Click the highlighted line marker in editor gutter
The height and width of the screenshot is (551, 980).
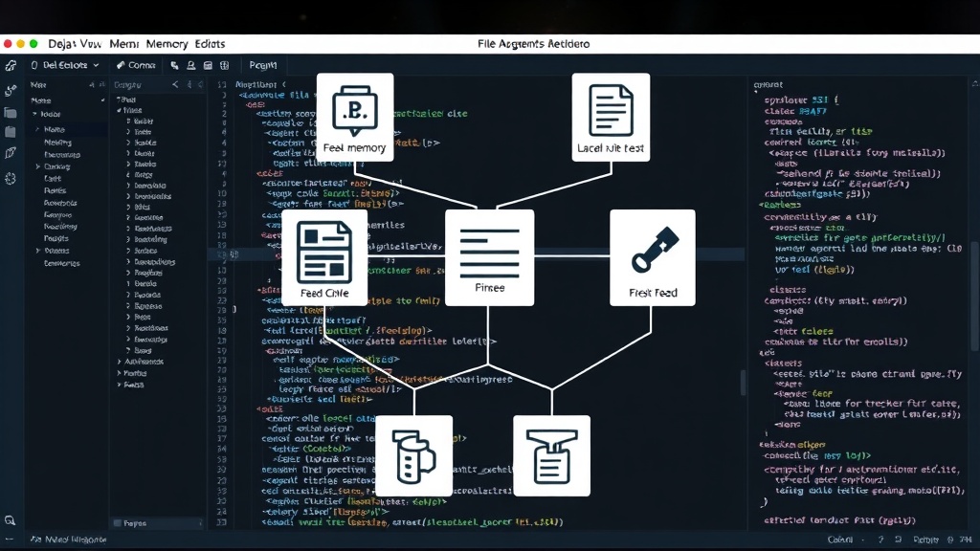[234, 254]
